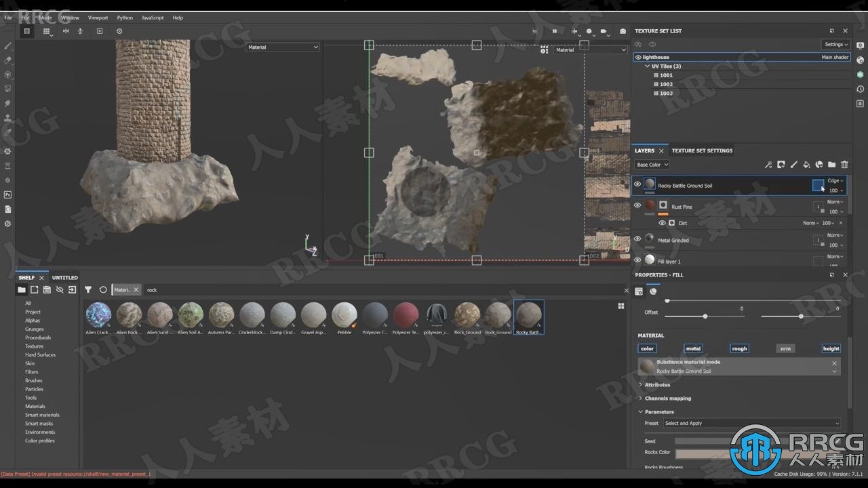Hide Fill layer 1
868x488 pixels.
point(637,260)
